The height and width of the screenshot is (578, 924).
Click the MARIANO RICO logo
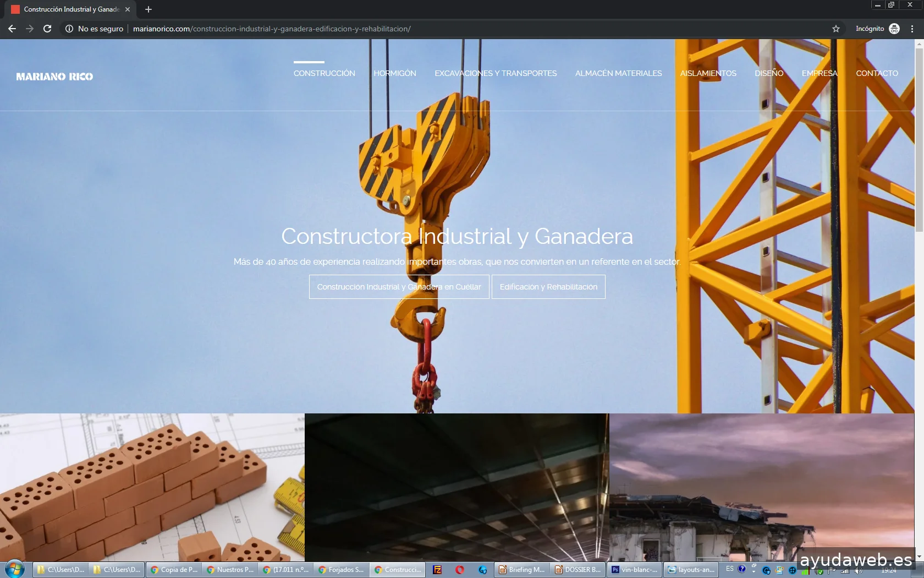coord(54,77)
